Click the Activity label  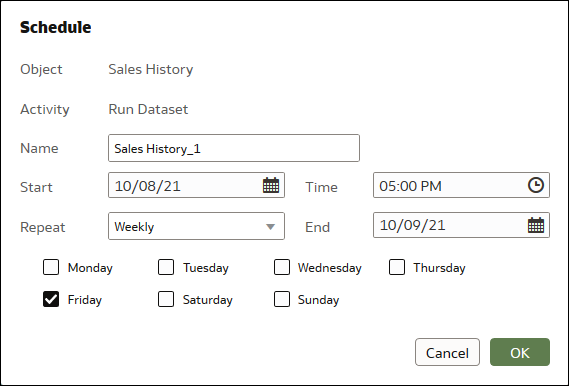[45, 109]
